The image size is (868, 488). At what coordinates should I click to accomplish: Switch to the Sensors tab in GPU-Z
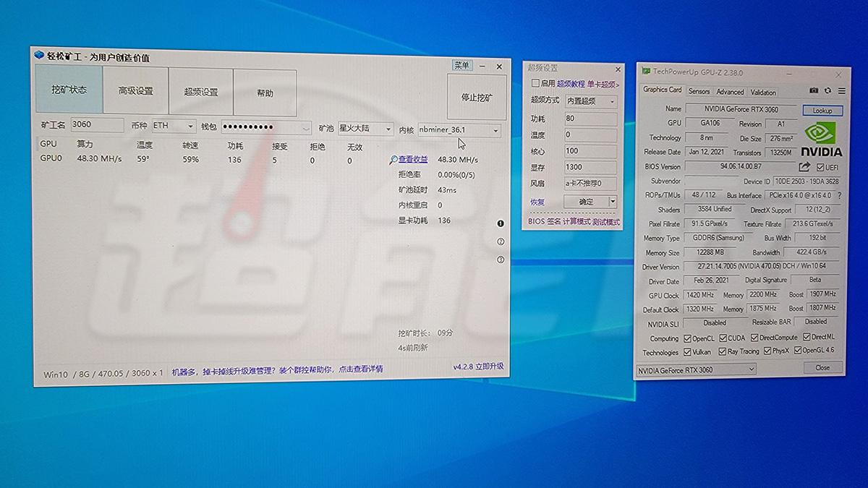(699, 92)
